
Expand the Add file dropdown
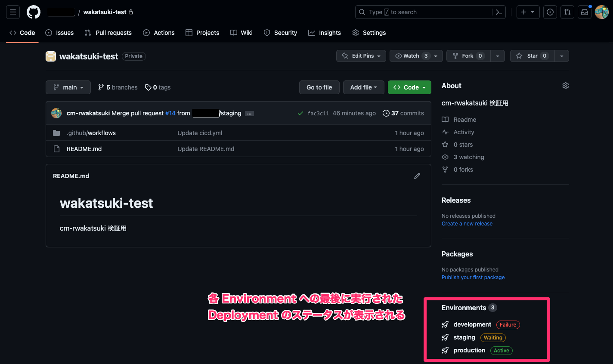(x=363, y=87)
